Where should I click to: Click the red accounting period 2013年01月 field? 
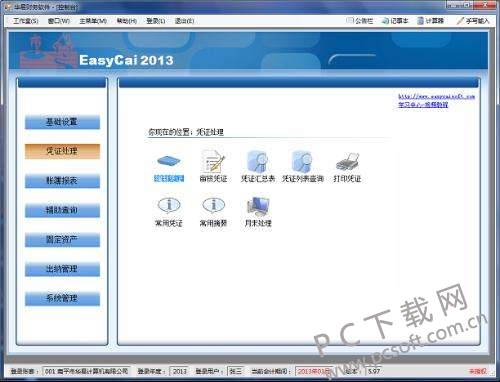pos(313,371)
